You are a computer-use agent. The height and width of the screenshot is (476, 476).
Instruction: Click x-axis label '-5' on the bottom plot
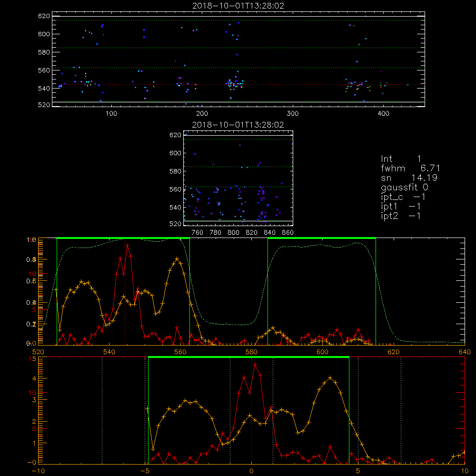click(145, 471)
